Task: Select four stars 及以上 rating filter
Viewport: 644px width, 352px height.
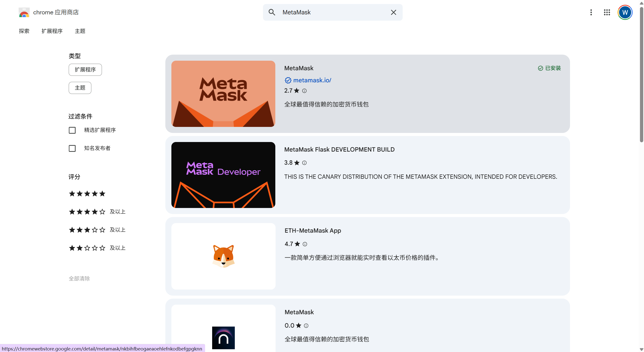Action: (97, 212)
